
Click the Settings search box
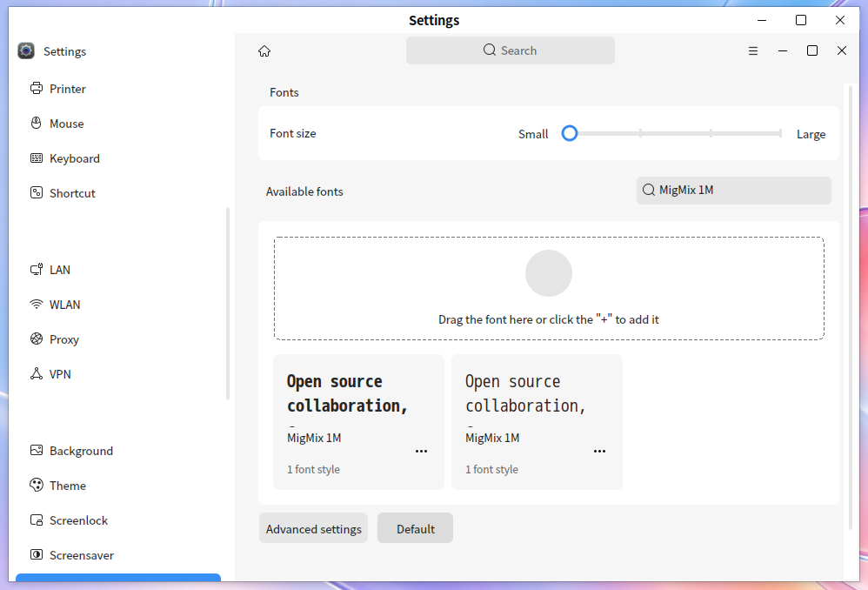[x=511, y=50]
